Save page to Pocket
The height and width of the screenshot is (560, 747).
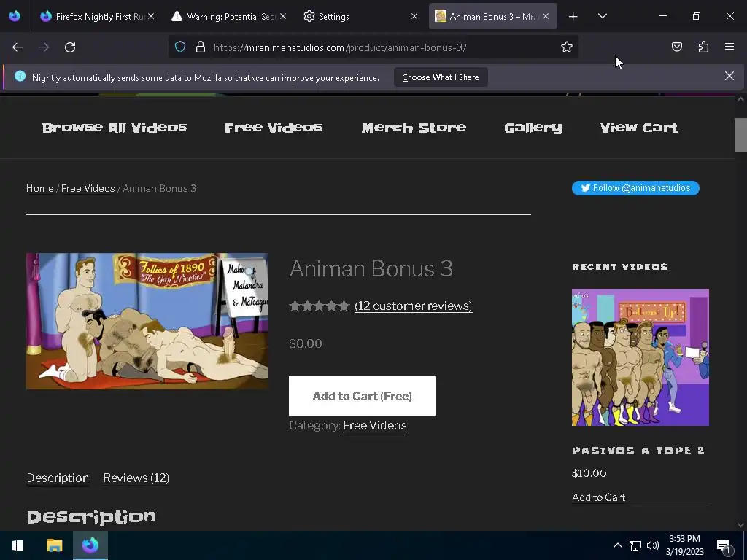(x=677, y=47)
